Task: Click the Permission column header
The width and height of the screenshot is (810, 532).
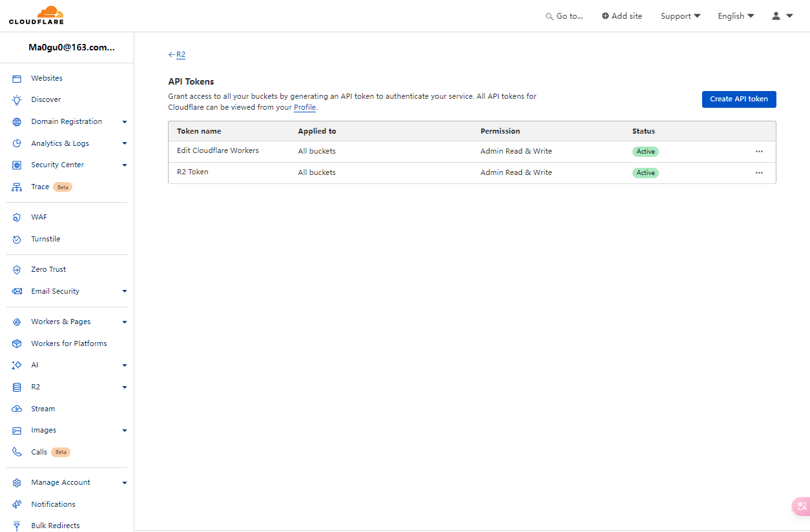Action: tap(500, 131)
